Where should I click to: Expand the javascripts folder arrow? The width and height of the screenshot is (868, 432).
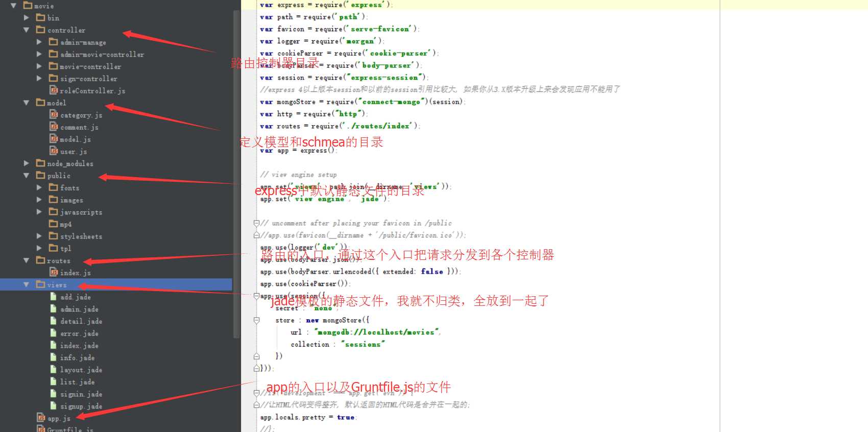click(39, 211)
